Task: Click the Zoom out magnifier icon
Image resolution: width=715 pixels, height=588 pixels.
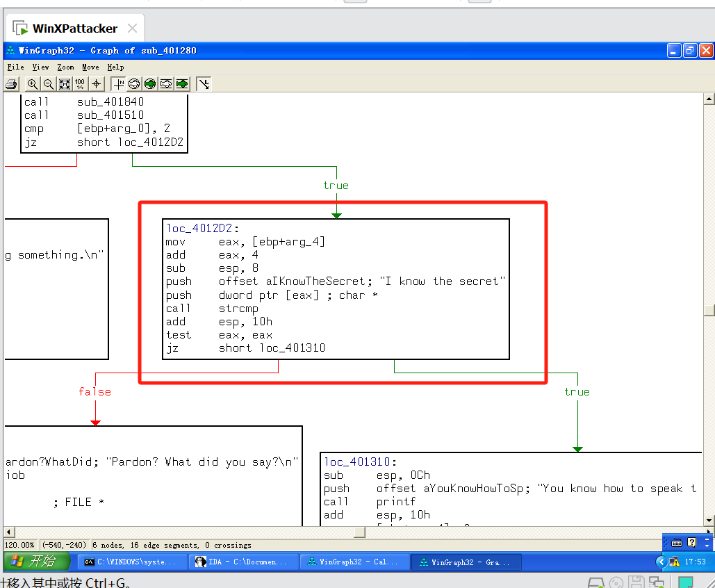Action: pos(49,84)
